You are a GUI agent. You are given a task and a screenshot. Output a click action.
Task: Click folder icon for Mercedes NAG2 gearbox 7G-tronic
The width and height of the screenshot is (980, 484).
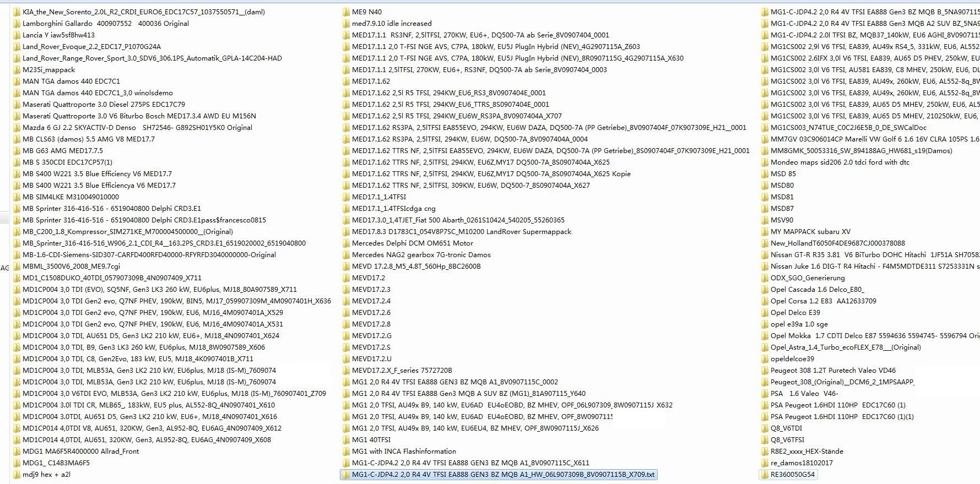(x=346, y=255)
